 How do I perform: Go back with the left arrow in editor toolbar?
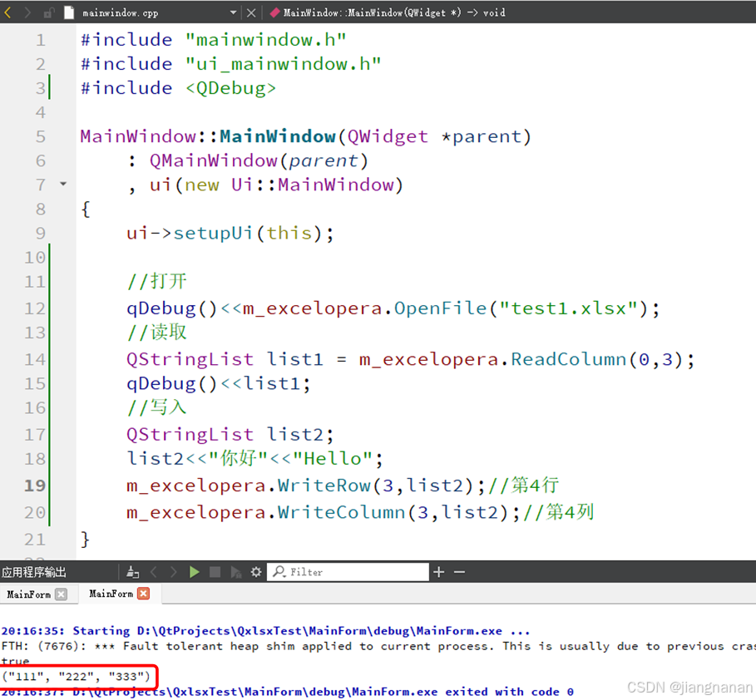(x=8, y=12)
